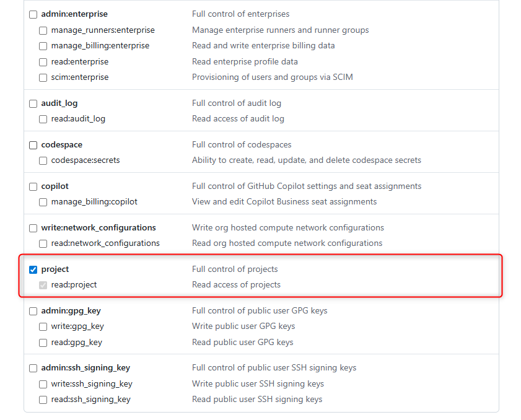Enable the admin:gpg_key scope checkbox

(33, 311)
